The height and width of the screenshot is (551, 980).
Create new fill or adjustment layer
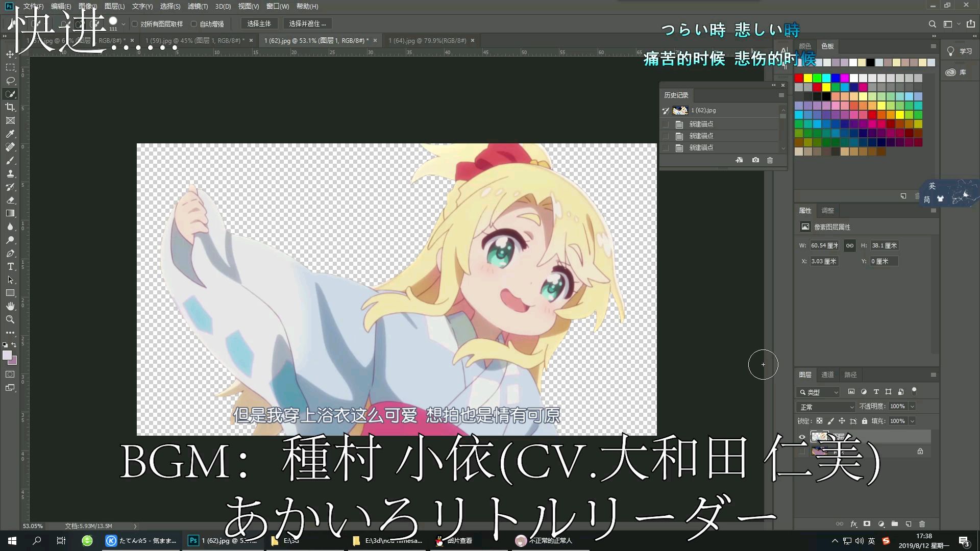pos(881,524)
